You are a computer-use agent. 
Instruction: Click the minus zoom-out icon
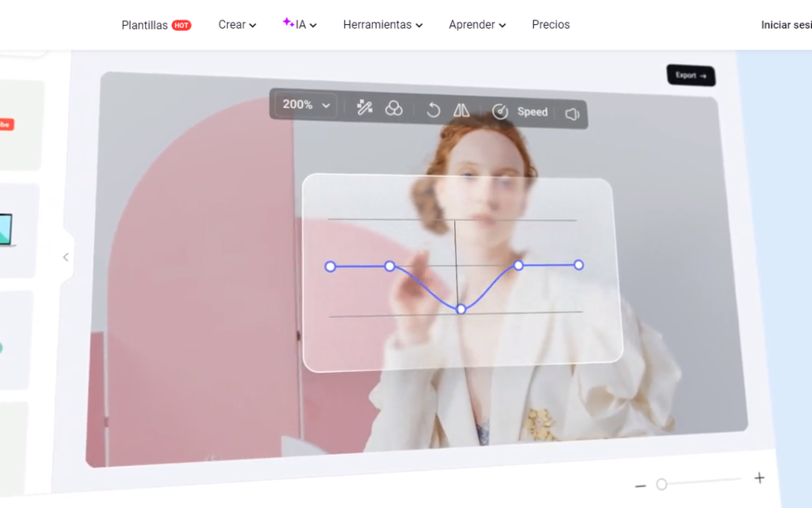tap(641, 485)
